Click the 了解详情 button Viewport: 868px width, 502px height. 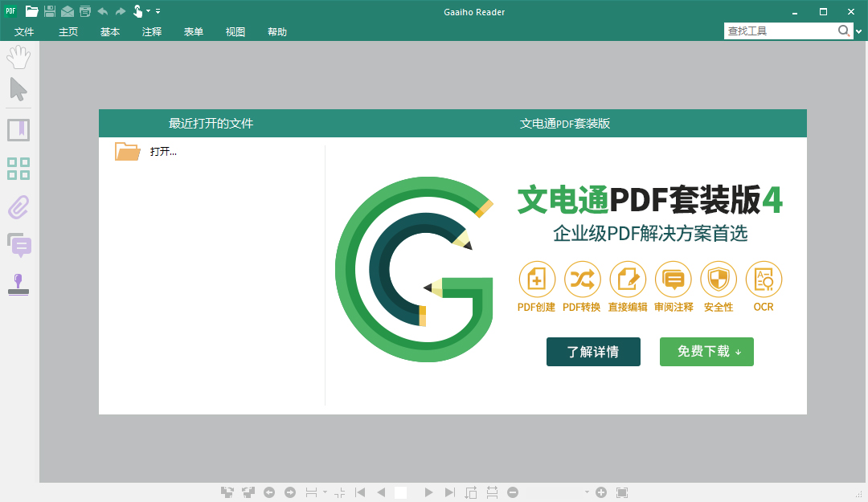(x=593, y=352)
